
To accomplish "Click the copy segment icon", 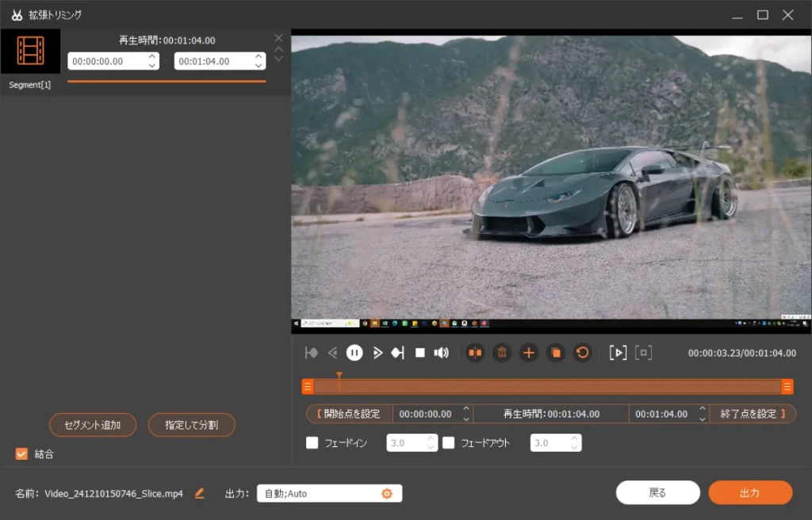I will pos(556,353).
